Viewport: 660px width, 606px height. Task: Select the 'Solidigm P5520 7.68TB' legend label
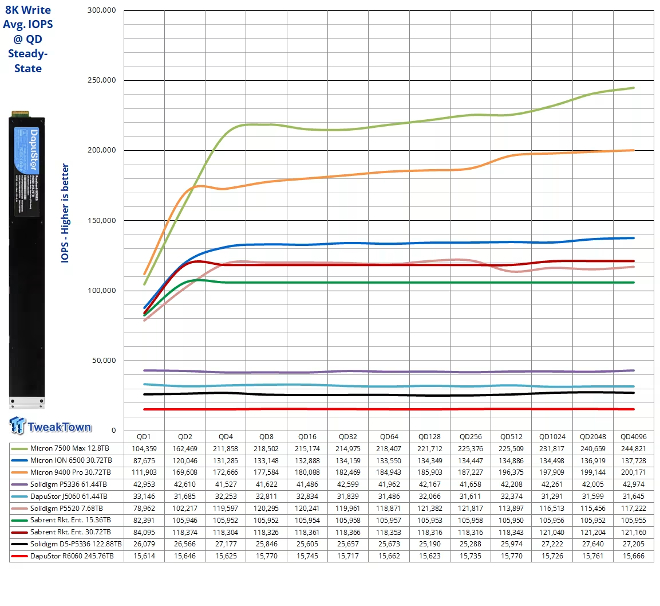point(67,508)
